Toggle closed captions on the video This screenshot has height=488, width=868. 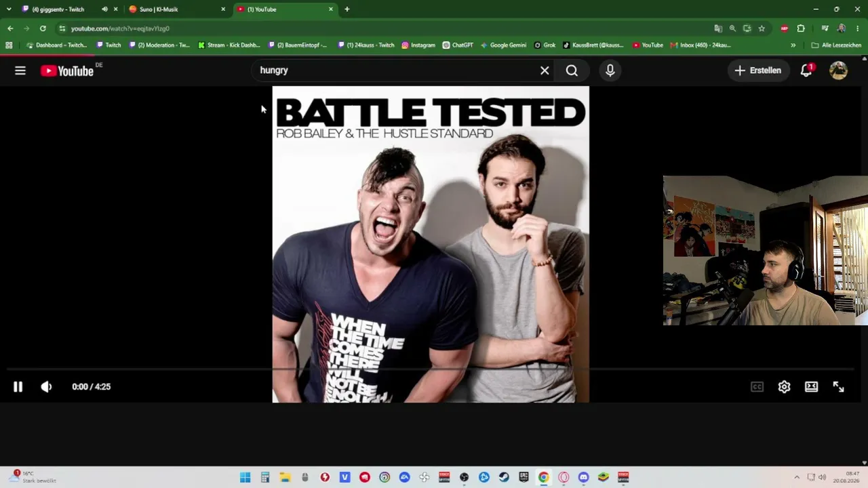pyautogui.click(x=757, y=386)
